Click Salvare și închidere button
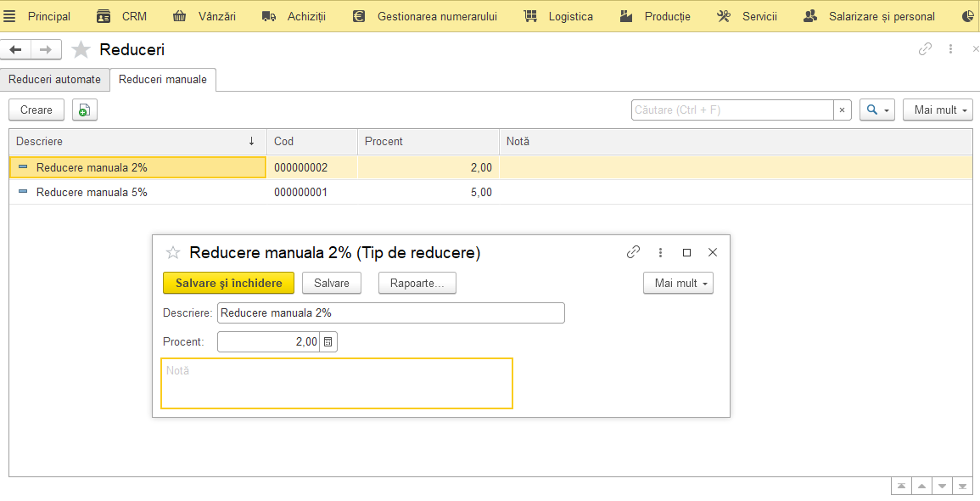The height and width of the screenshot is (501, 980). click(x=229, y=283)
